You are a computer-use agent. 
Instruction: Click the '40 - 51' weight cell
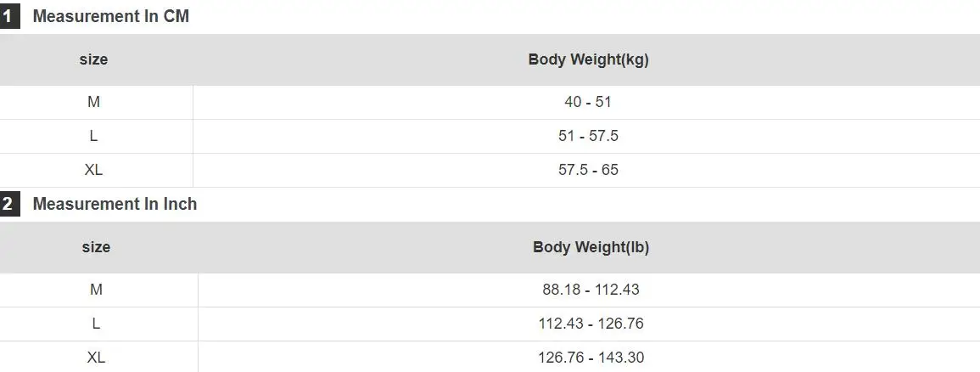click(x=588, y=102)
